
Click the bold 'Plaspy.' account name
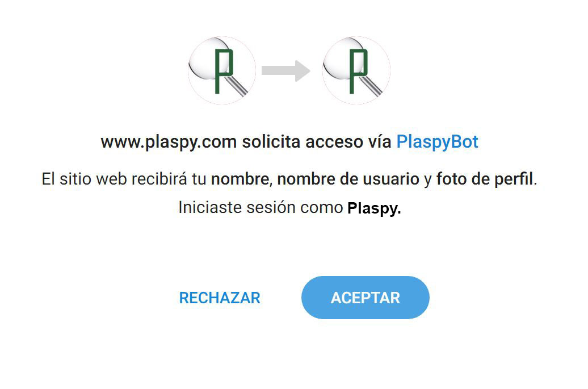[374, 208]
